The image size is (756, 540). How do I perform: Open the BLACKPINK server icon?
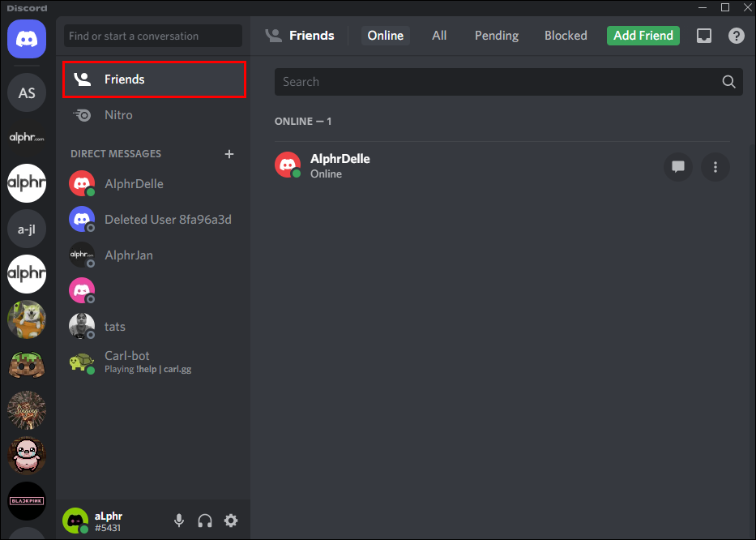[x=27, y=501]
